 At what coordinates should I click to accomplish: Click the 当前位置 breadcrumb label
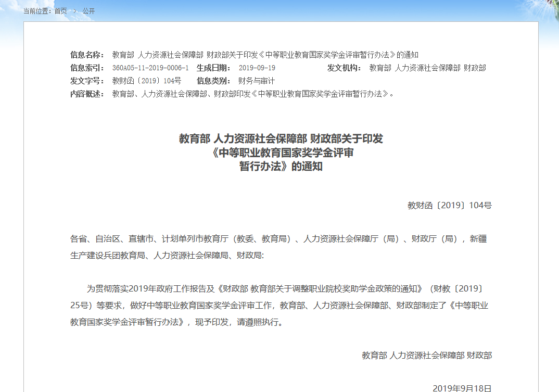(37, 11)
